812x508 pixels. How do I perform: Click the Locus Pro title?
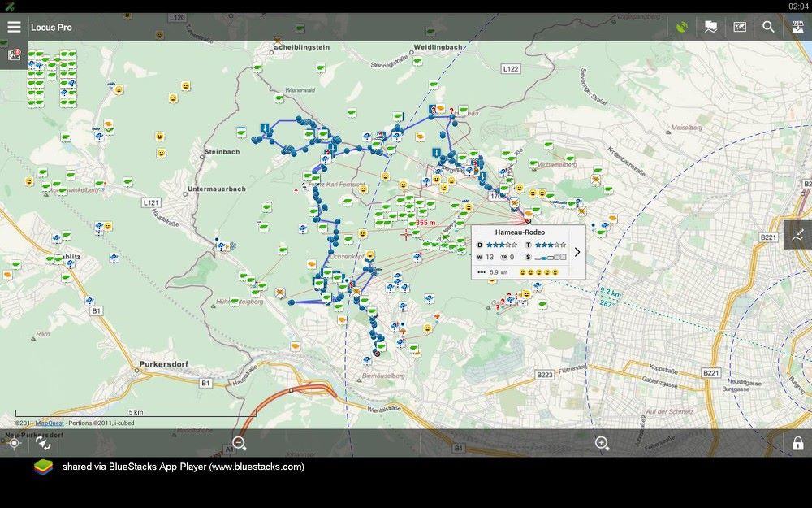[51, 27]
